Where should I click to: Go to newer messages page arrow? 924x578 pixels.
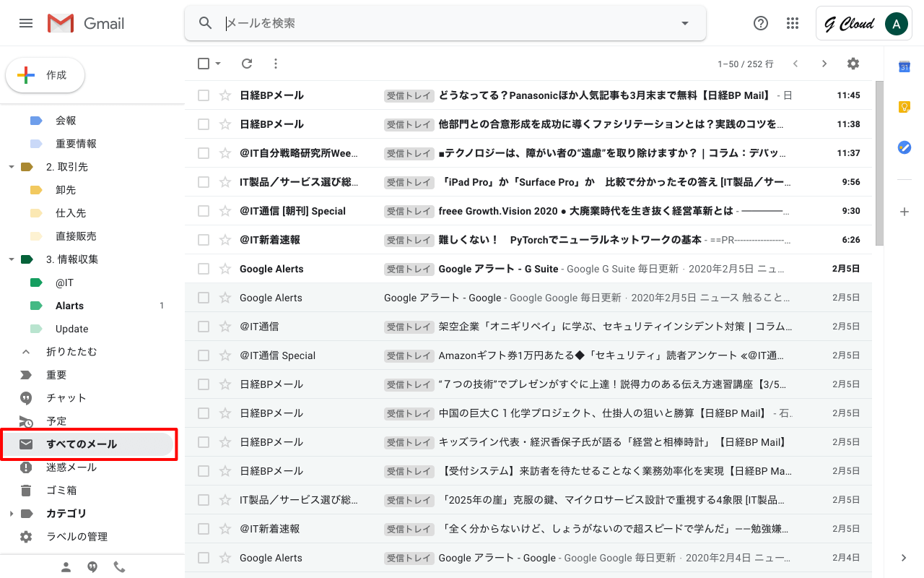point(796,64)
